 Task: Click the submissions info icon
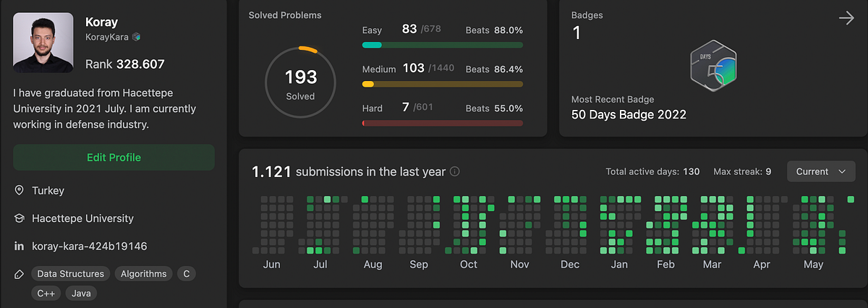coord(455,172)
